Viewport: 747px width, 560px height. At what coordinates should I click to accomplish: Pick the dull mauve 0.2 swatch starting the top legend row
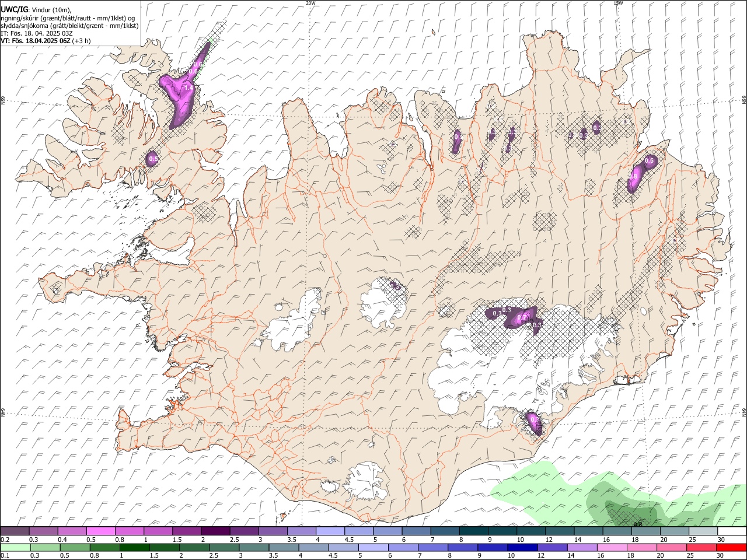coord(15,531)
